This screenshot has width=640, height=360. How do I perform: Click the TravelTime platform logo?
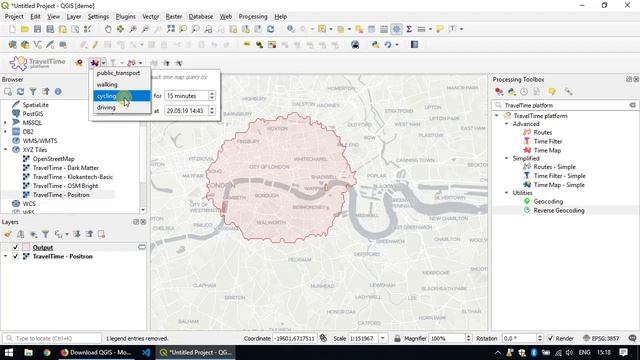38,63
